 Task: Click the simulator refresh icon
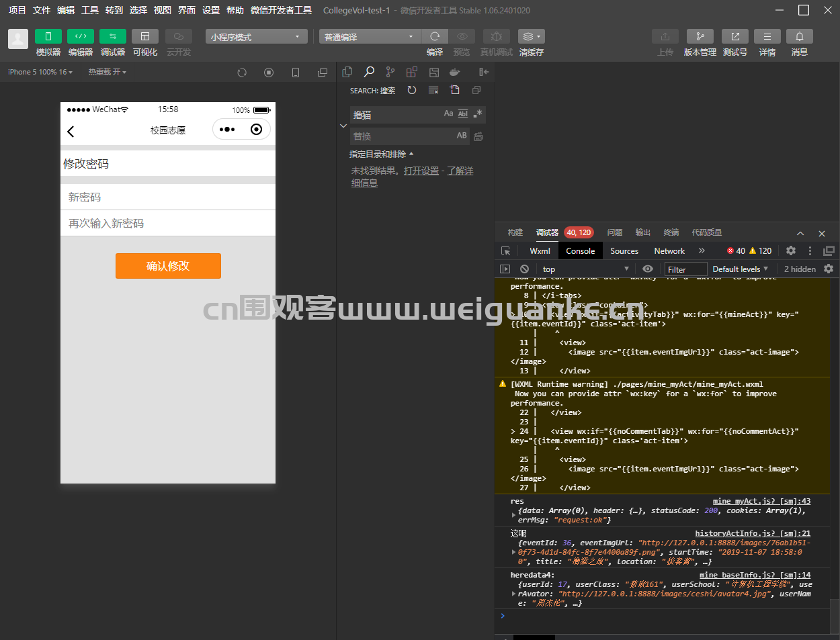[242, 73]
